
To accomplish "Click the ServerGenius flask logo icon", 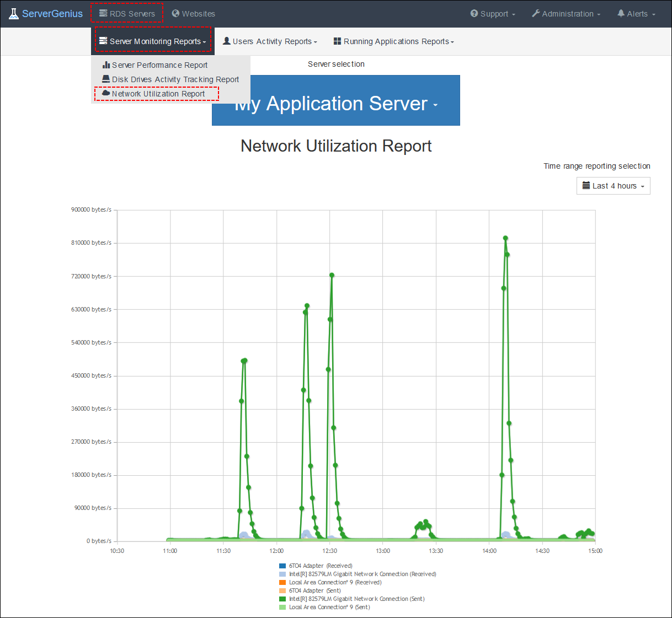I will pos(13,13).
